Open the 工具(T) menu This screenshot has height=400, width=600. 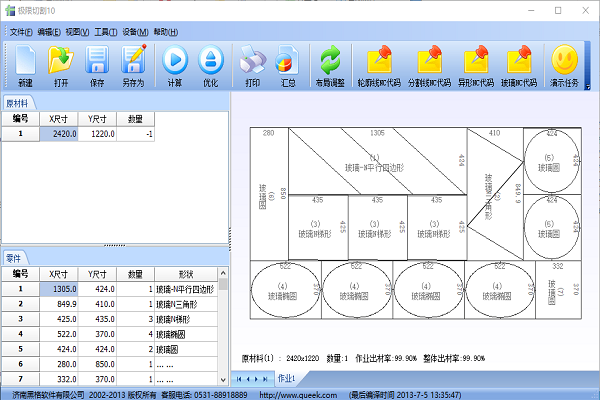point(106,32)
